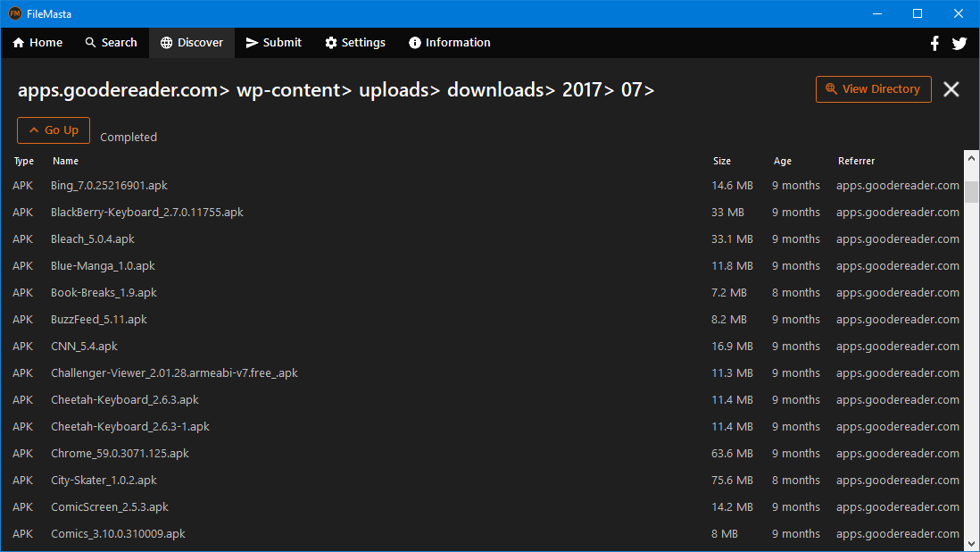Select the globe icon on the Discover tab
The width and height of the screenshot is (980, 552).
[166, 42]
